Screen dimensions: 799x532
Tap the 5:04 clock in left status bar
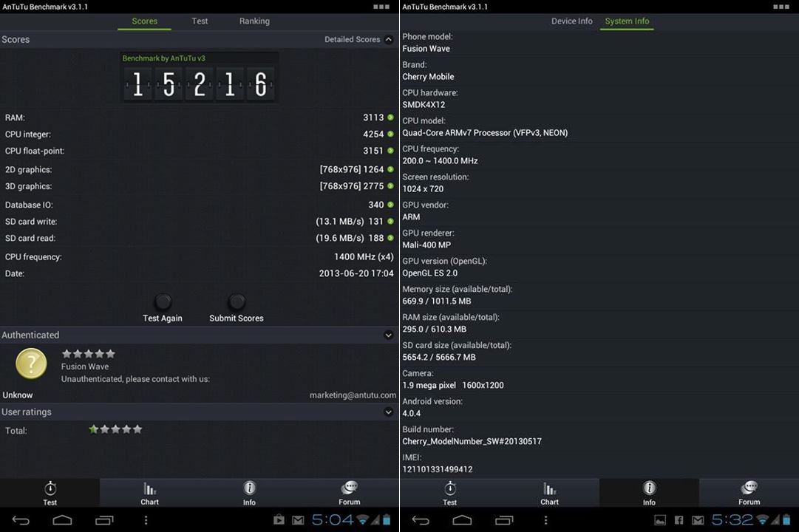coord(332,519)
